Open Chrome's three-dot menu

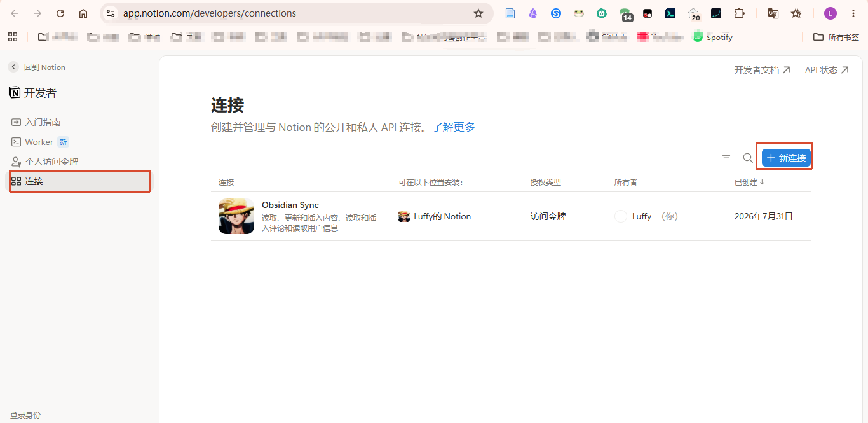pos(853,13)
